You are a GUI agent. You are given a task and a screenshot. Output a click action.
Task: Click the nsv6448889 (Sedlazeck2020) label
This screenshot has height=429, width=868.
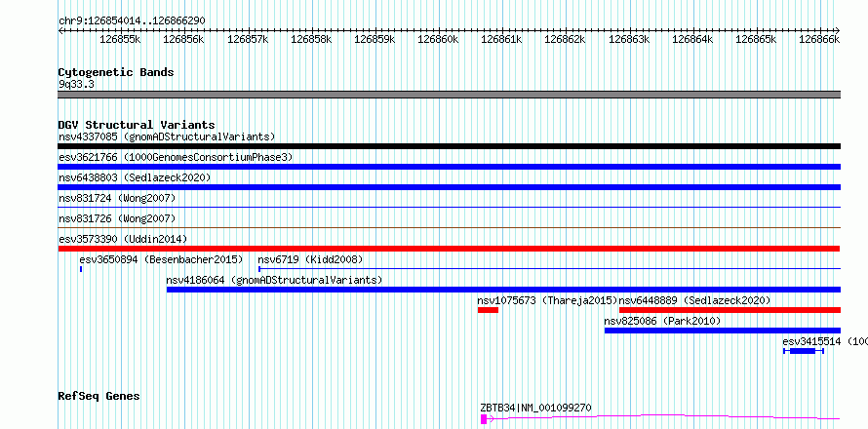(694, 300)
